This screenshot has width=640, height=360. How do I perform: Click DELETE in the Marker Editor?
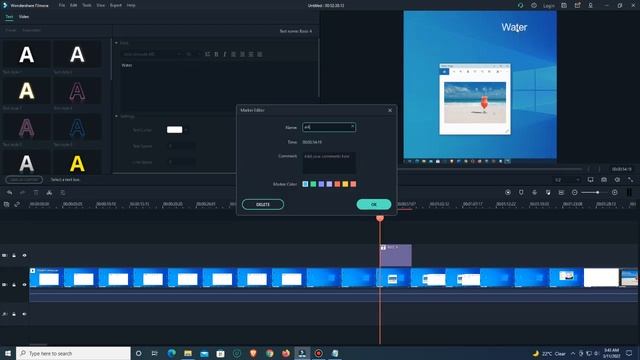(x=263, y=204)
